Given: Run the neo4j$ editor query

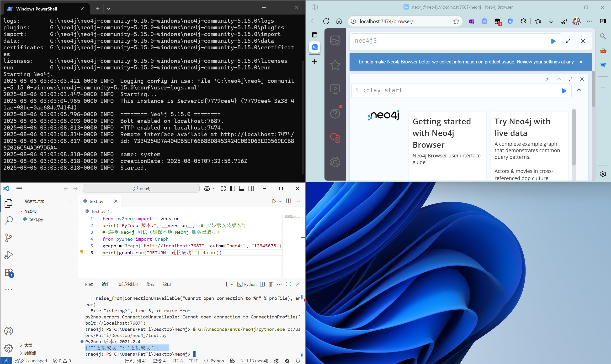Looking at the screenshot, I should [x=553, y=41].
